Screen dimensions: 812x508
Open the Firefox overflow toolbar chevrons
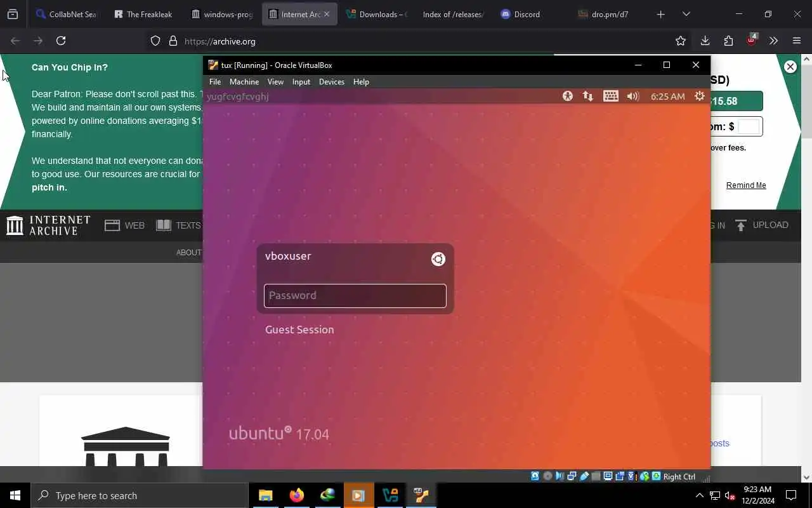(x=773, y=41)
